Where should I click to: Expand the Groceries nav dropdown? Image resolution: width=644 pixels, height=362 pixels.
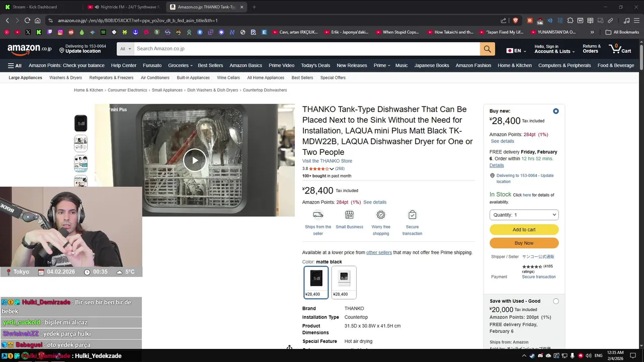pos(180,65)
